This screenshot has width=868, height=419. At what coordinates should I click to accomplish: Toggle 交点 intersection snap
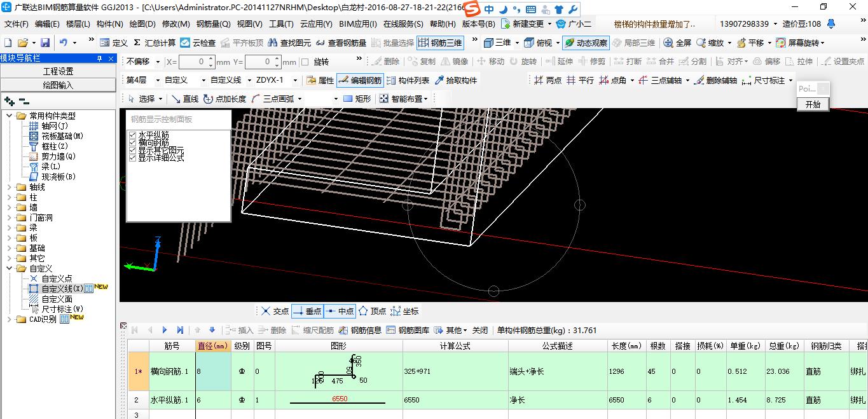pyautogui.click(x=275, y=312)
